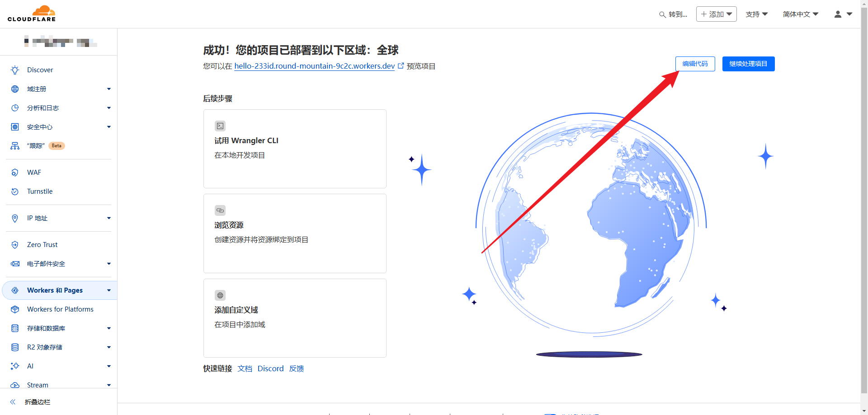Viewport: 868px width, 415px height.
Task: Click the “跟踪” network icon
Action: click(x=15, y=146)
